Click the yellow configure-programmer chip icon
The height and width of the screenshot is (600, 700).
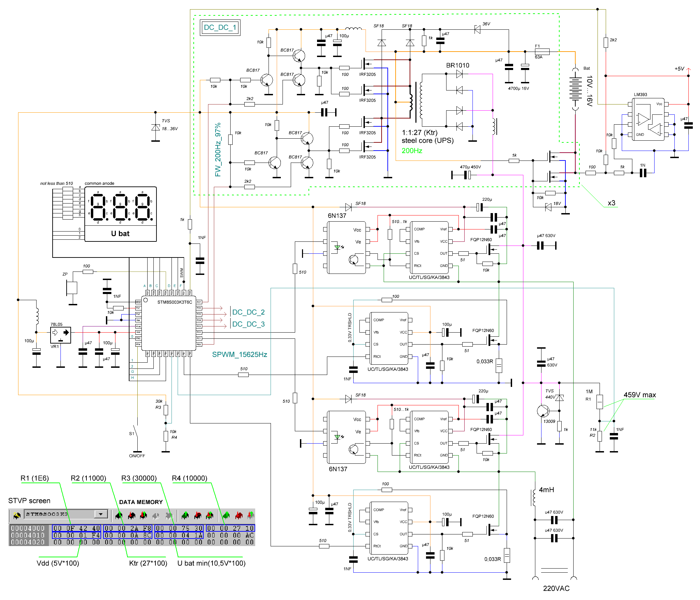tap(17, 515)
